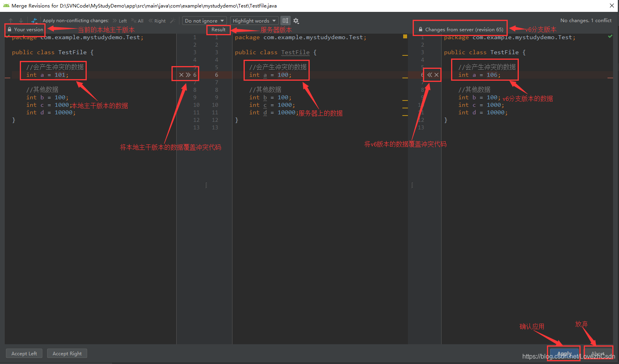The image size is (619, 364).
Task: Click 'int d = 10000;' in left pane
Action: click(51, 112)
